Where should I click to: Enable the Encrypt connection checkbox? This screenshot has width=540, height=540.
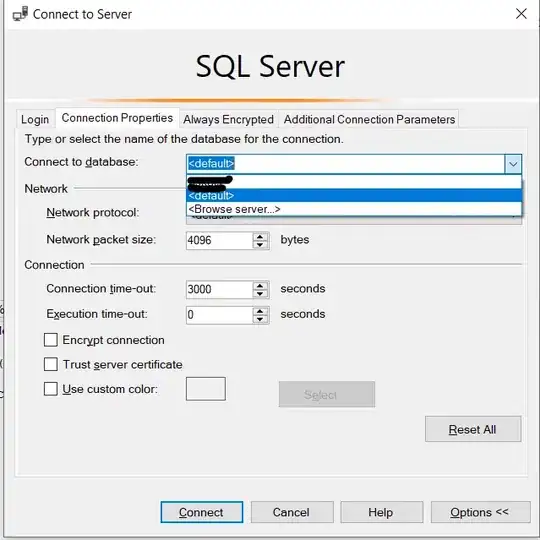(51, 340)
